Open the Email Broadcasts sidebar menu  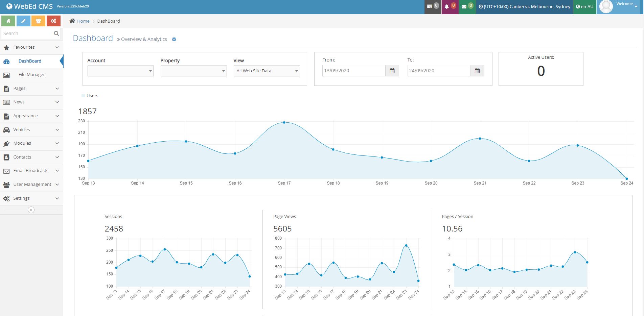coord(31,171)
